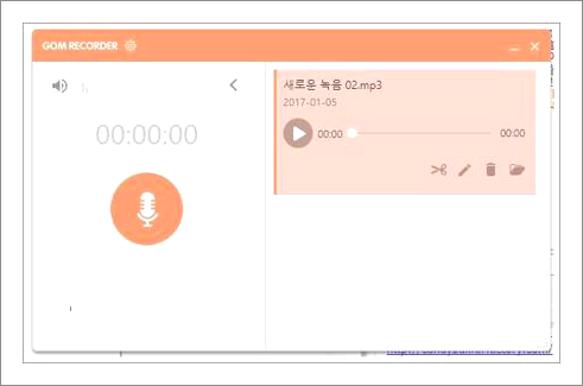Rename the recording with the pencil icon
583x386 pixels.
(464, 170)
